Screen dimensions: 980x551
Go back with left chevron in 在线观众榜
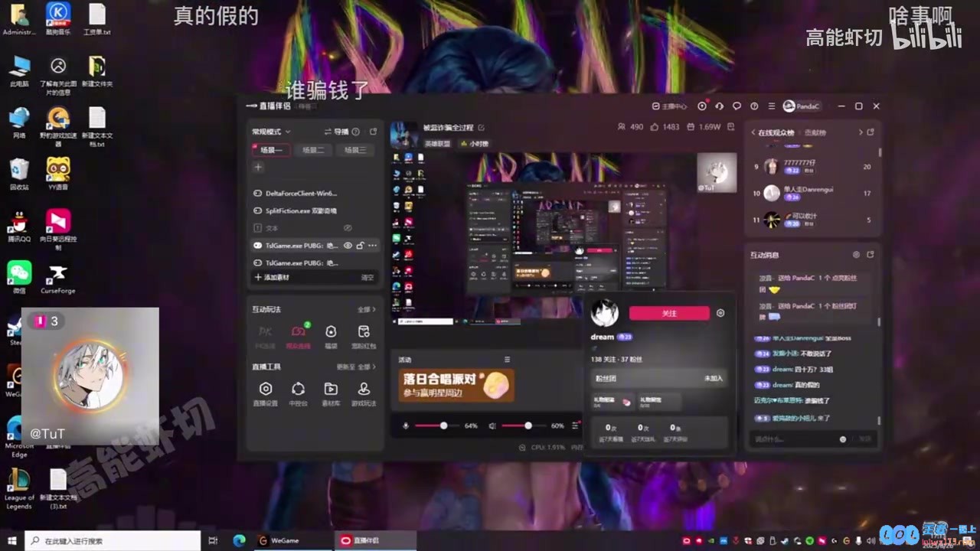(753, 132)
